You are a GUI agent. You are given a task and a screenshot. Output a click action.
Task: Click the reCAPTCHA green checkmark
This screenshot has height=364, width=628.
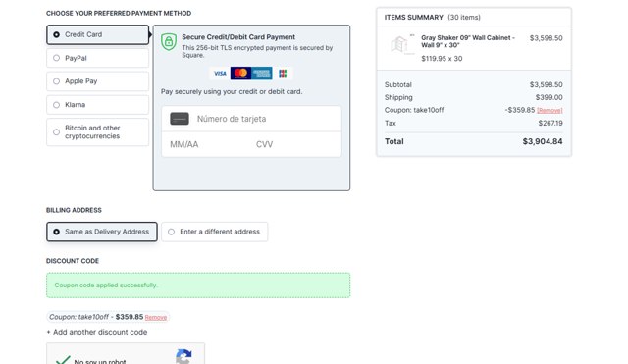click(x=63, y=360)
